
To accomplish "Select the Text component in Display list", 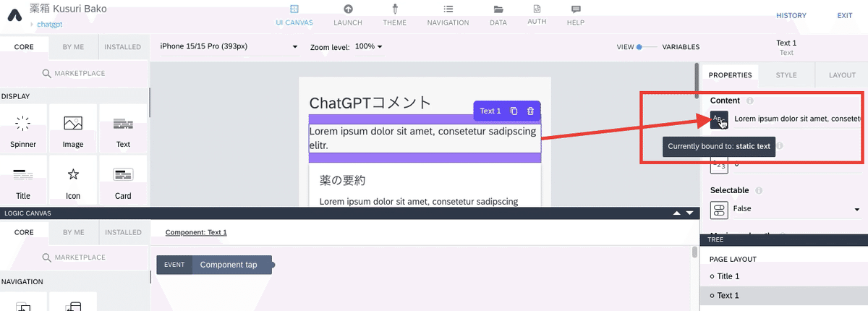I will (x=123, y=129).
